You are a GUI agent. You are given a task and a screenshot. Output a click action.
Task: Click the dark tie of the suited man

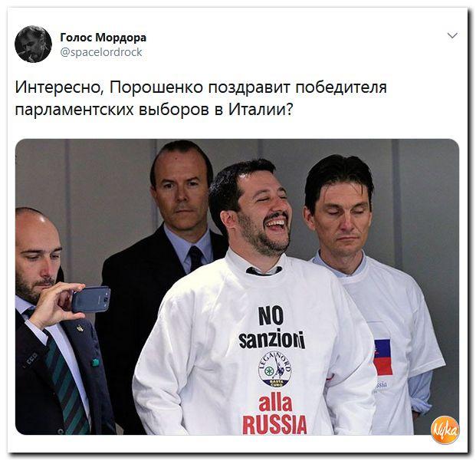[x=195, y=258]
